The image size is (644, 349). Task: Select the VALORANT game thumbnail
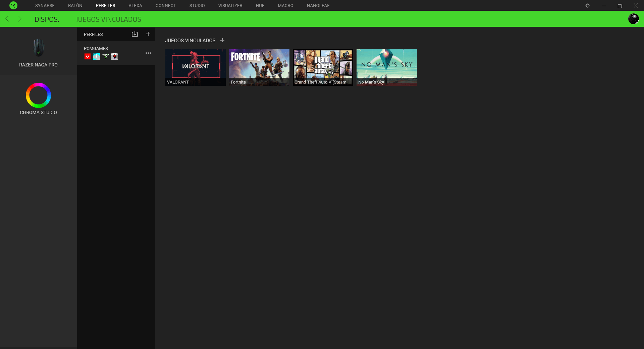point(196,67)
